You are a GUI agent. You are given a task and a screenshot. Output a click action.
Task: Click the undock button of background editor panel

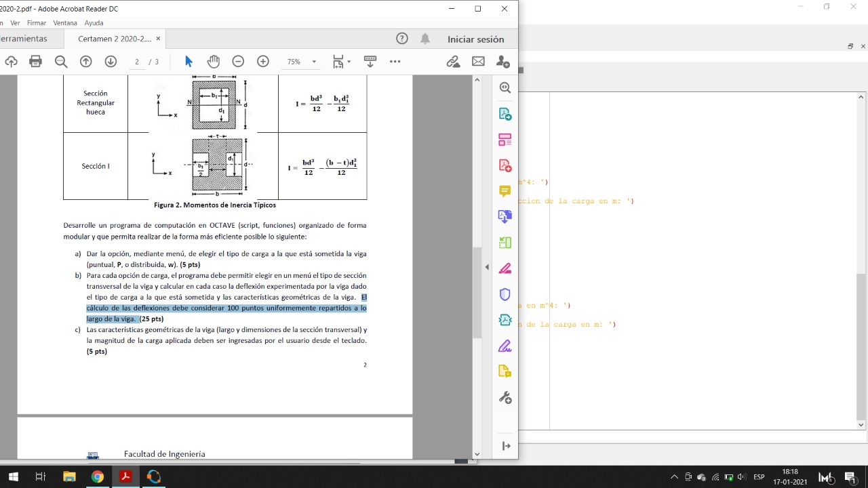pos(850,46)
